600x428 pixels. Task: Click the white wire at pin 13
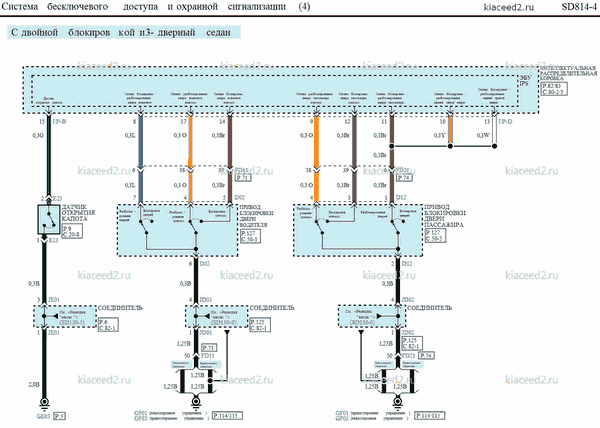point(494,130)
